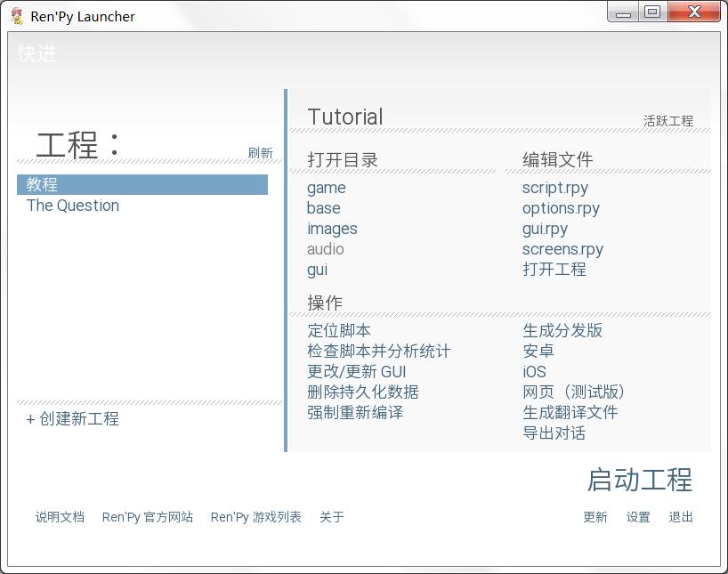Minimize the Ren'Py Launcher window

click(623, 12)
